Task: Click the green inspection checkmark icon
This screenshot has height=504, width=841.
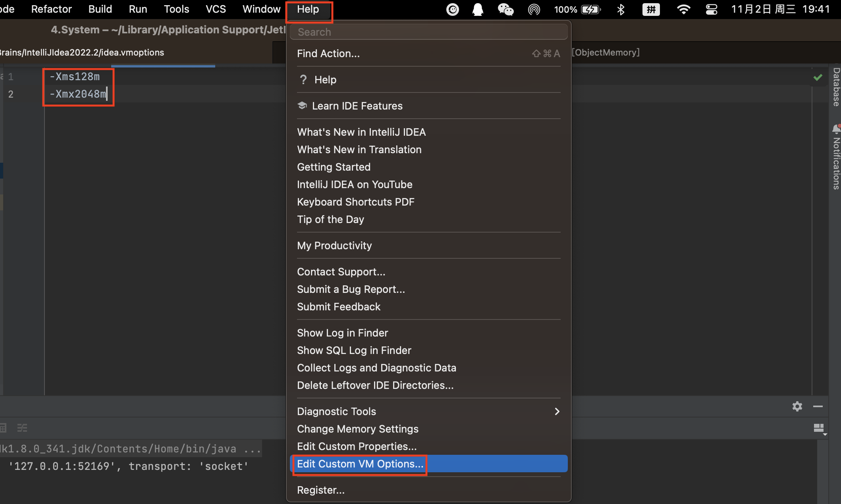Action: (818, 77)
